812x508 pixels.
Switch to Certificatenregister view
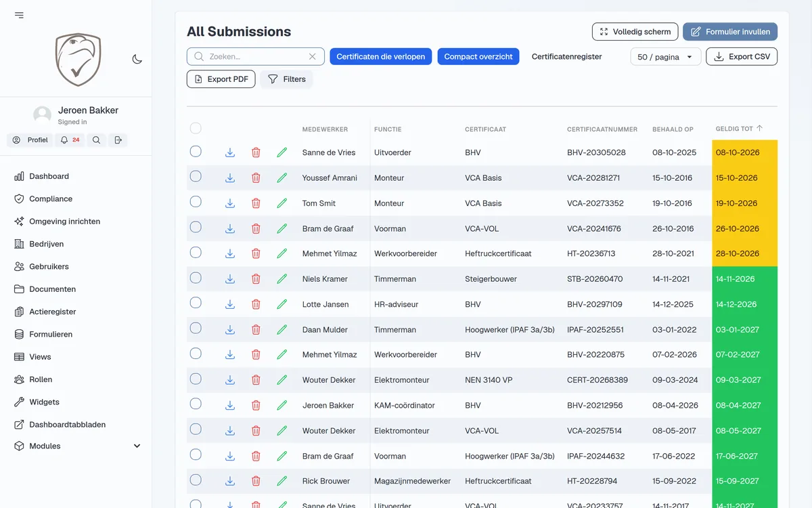[x=566, y=57]
